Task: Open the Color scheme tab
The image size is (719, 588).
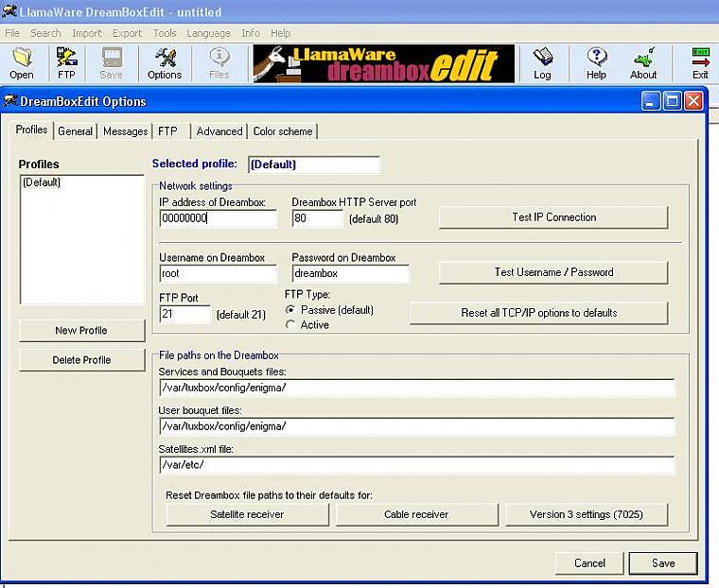Action: point(283,131)
